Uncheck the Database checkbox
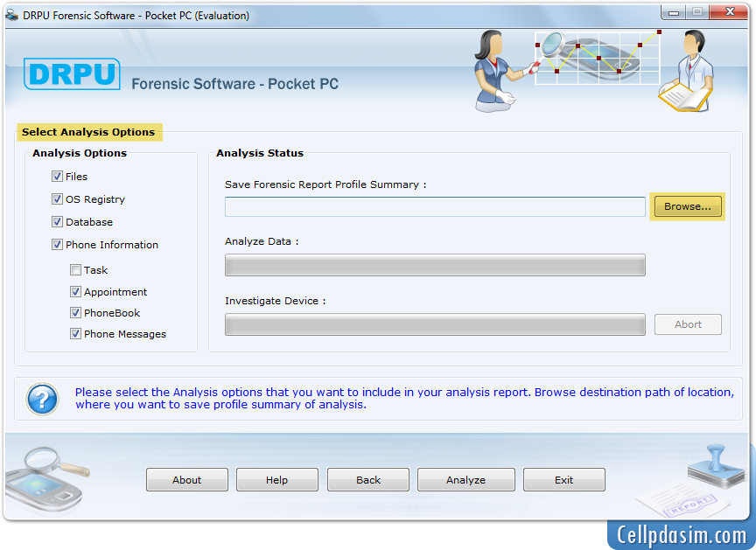The height and width of the screenshot is (550, 756). 57,221
